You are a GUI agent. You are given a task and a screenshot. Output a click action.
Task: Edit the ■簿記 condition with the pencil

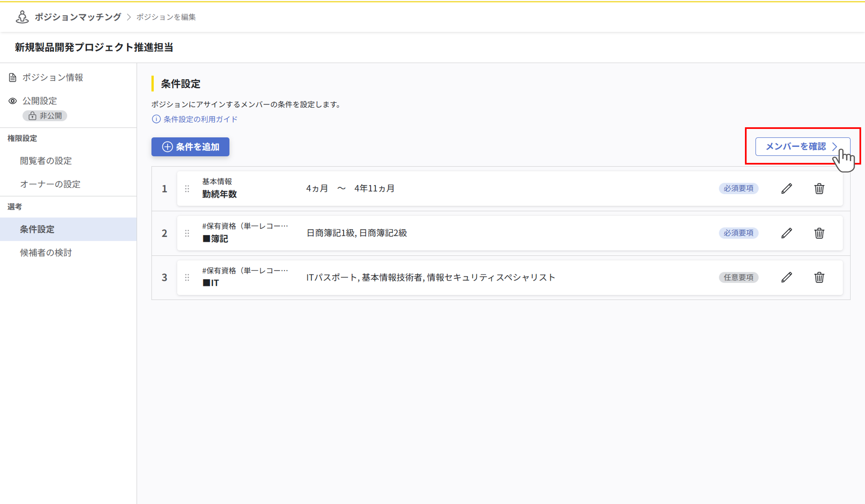787,233
